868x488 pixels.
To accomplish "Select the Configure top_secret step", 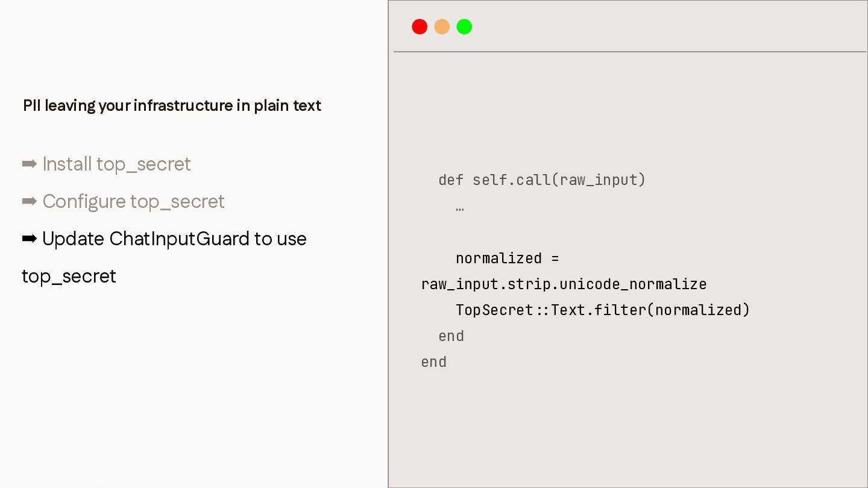I will point(134,201).
